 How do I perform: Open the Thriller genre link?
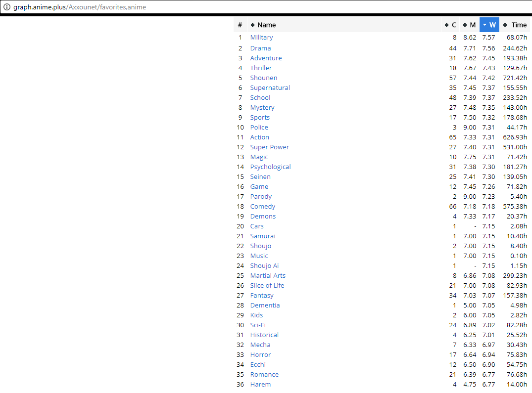pos(261,68)
